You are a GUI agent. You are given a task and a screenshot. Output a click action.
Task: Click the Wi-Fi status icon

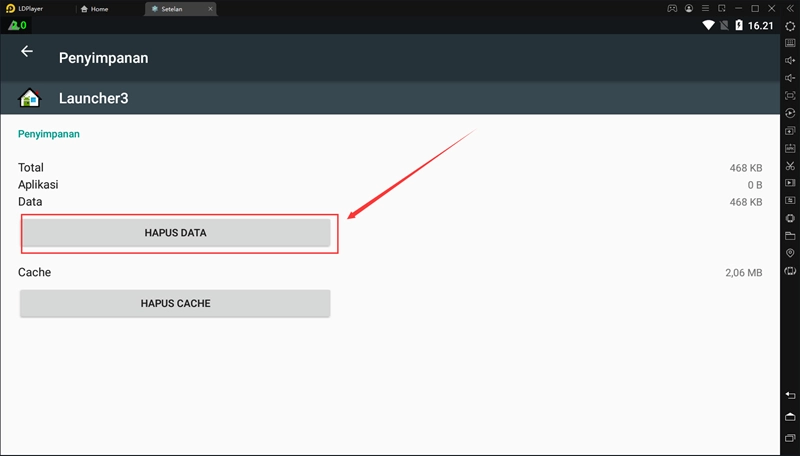click(x=708, y=26)
